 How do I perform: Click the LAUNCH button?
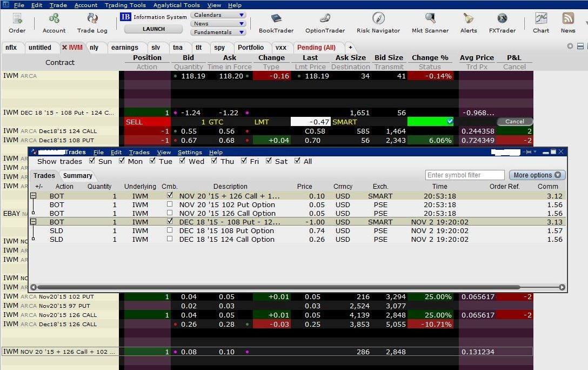pyautogui.click(x=153, y=29)
